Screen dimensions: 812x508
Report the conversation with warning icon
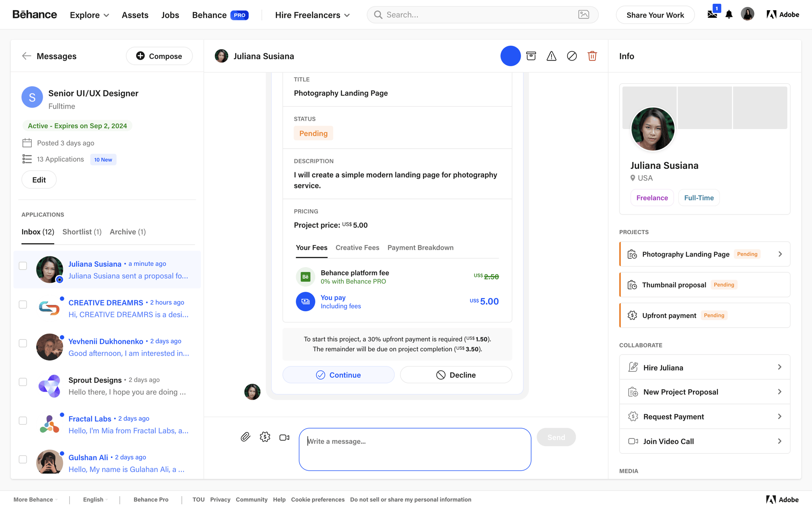(x=551, y=56)
